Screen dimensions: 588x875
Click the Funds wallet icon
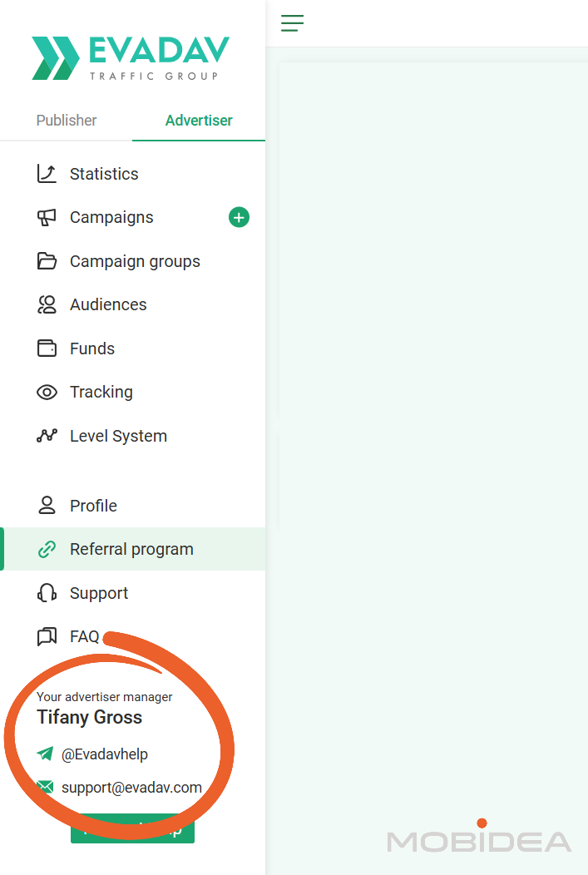(47, 349)
